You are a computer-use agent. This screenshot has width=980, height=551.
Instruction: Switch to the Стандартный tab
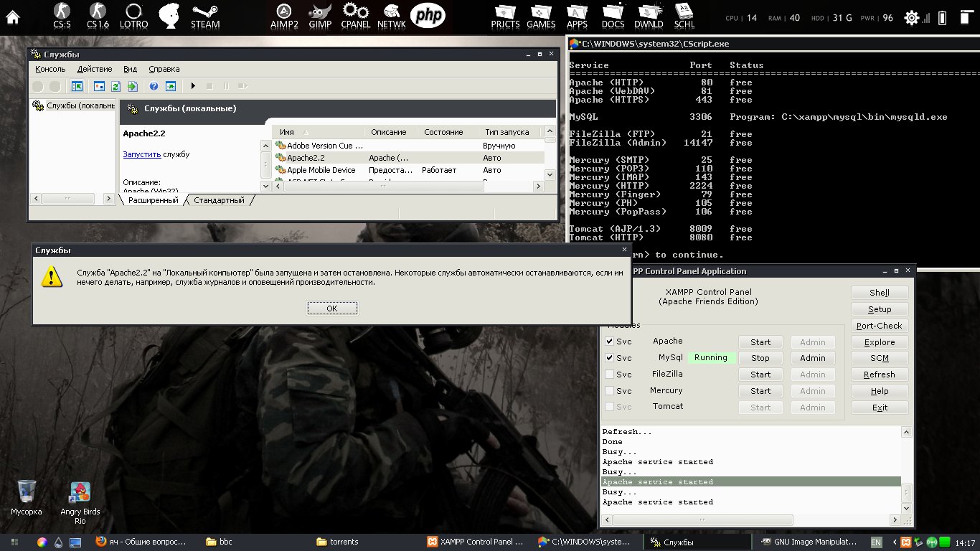(219, 200)
